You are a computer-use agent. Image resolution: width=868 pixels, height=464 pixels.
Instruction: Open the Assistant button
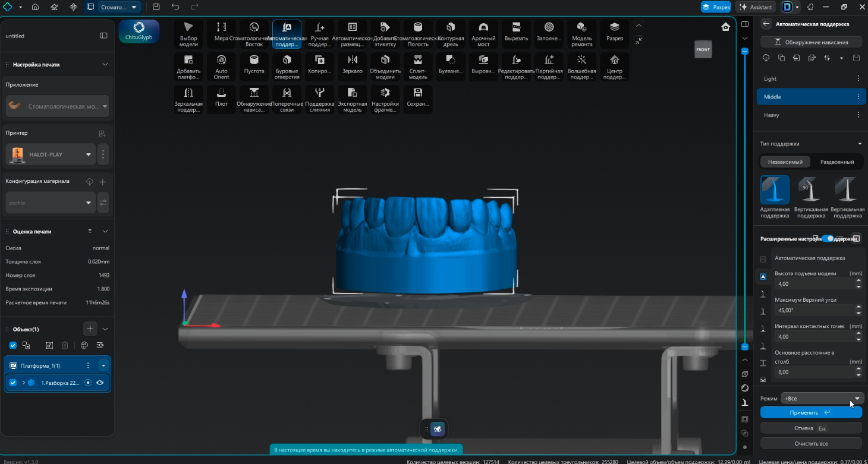756,7
